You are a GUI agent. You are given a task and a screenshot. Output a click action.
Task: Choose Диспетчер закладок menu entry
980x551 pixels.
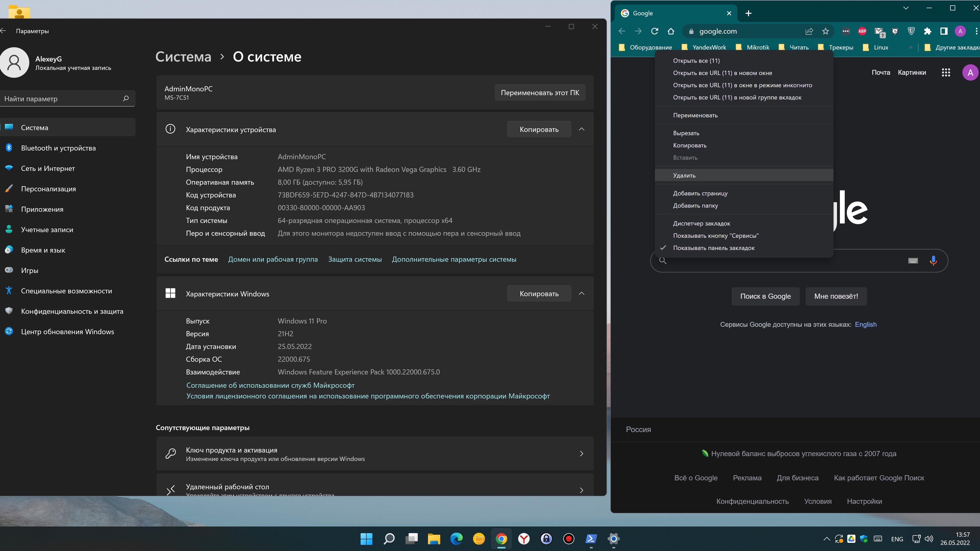[702, 223]
